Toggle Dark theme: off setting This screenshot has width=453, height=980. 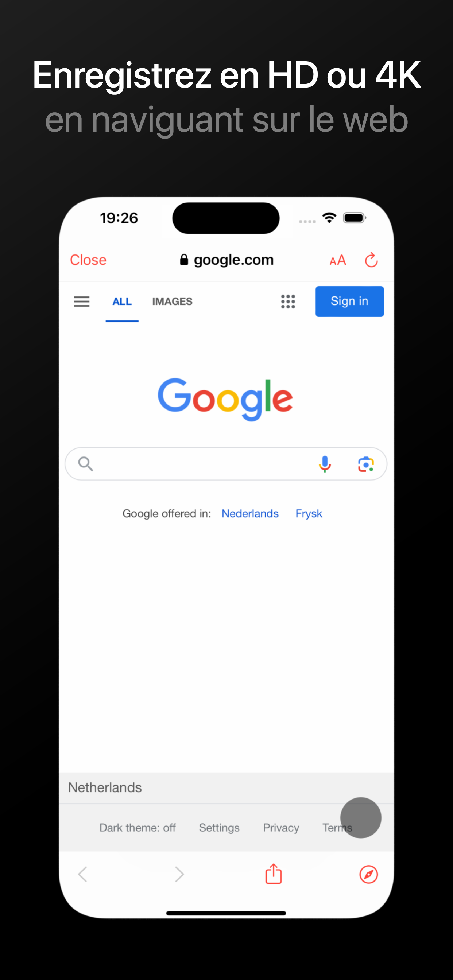click(138, 828)
